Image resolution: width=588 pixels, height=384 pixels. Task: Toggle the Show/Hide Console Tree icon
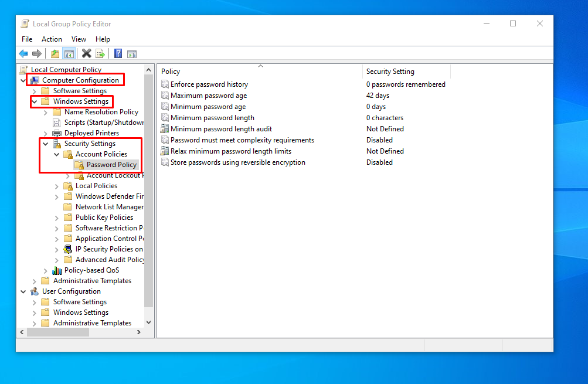[x=69, y=53]
